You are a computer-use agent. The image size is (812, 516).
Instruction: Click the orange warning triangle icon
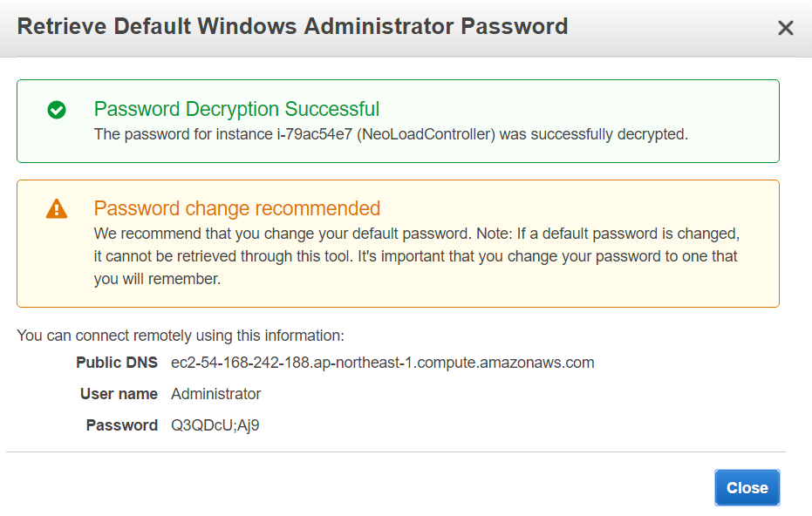pos(57,209)
